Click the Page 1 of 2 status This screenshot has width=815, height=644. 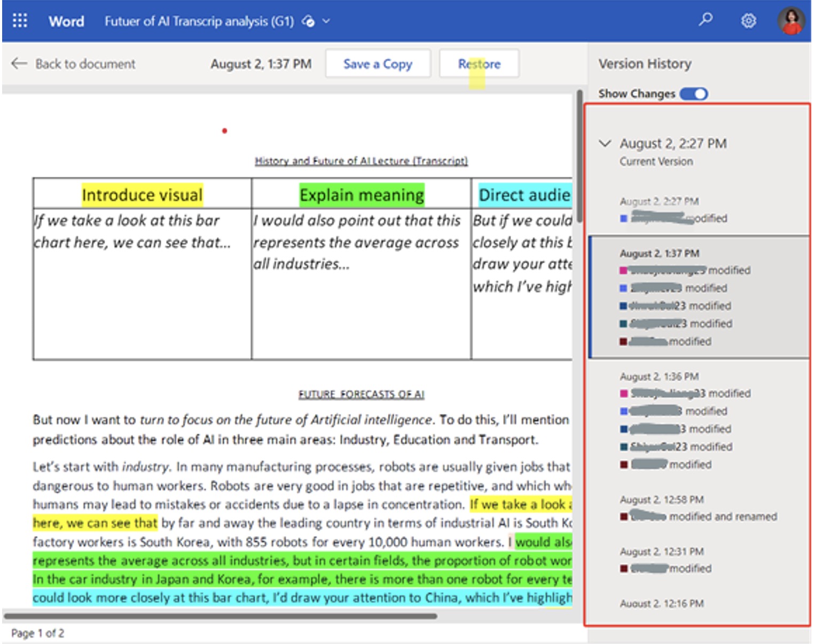coord(37,633)
